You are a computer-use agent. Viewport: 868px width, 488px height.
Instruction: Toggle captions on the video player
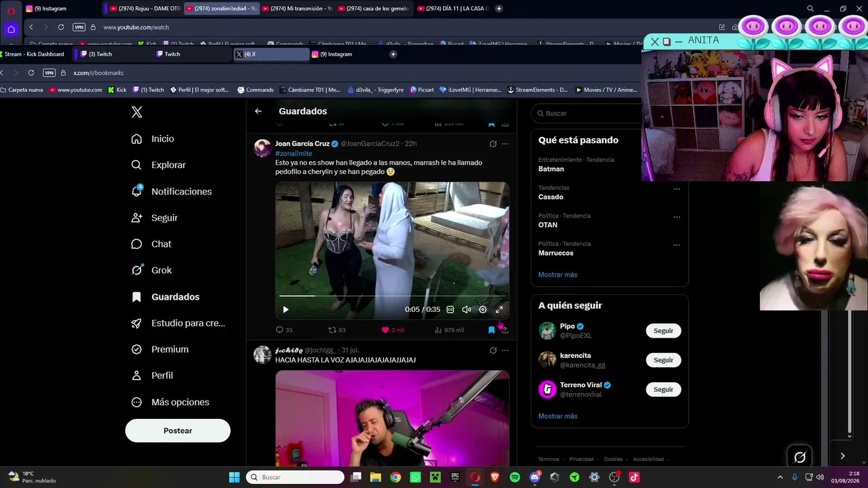(450, 310)
